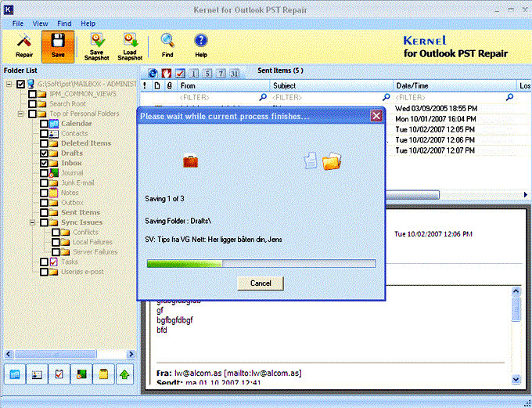Select the Inbox folder in tree
The image size is (532, 408).
coord(71,163)
